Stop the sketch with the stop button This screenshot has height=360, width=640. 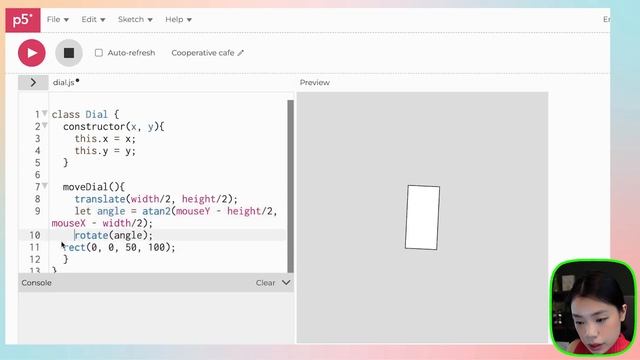click(x=69, y=53)
